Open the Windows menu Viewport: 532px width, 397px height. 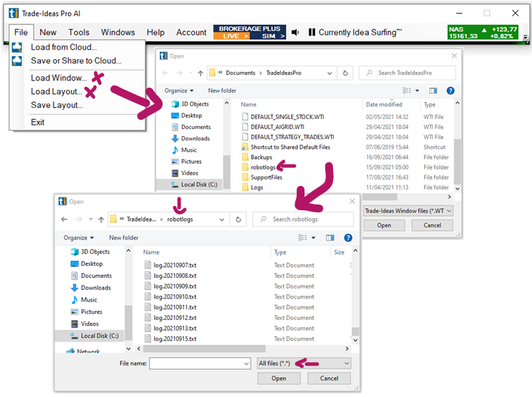click(x=118, y=32)
